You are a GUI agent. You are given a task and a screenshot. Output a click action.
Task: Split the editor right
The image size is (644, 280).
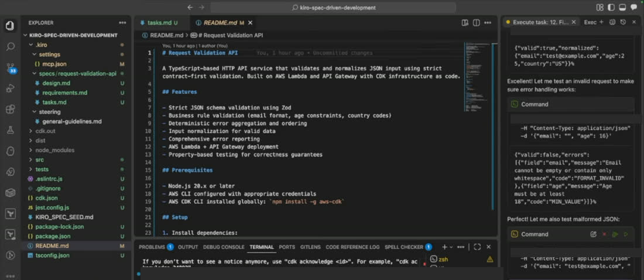477,23
